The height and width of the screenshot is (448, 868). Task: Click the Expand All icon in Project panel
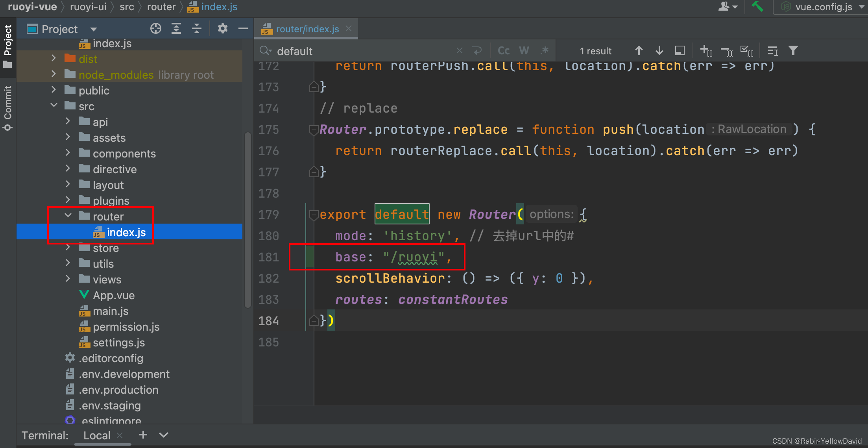pos(176,29)
